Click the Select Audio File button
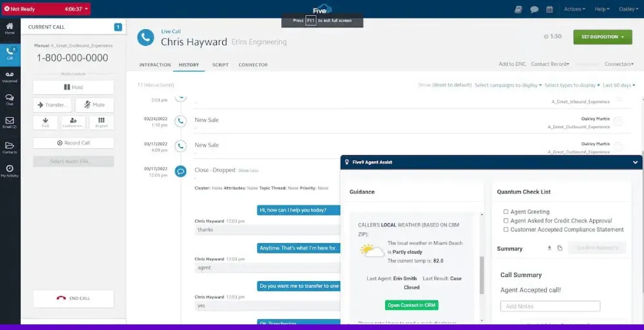This screenshot has height=330, width=644. point(73,161)
